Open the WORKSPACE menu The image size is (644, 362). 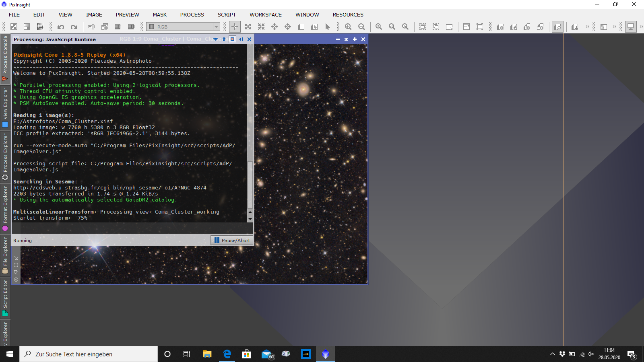click(266, 14)
